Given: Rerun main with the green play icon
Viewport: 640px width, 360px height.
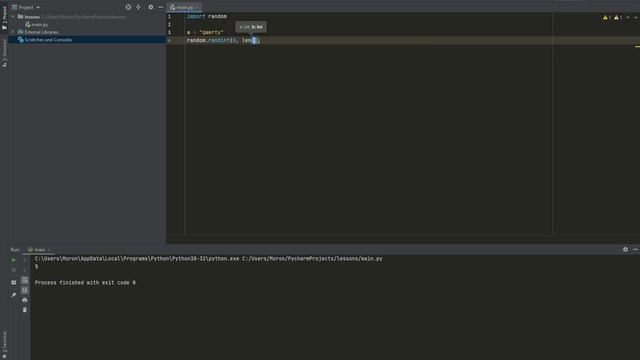Looking at the screenshot, I should click(13, 260).
